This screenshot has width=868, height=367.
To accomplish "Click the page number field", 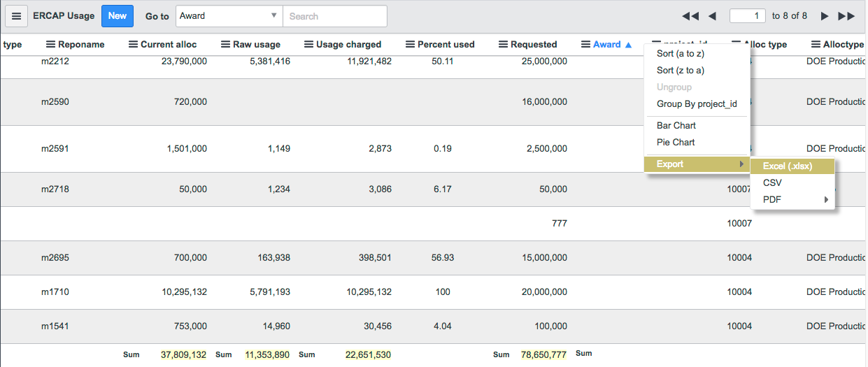I will 747,16.
